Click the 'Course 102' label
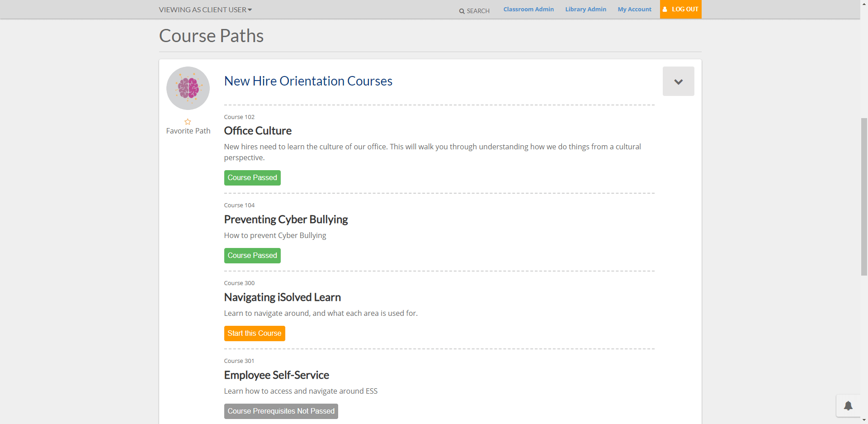The height and width of the screenshot is (424, 868). coord(239,117)
